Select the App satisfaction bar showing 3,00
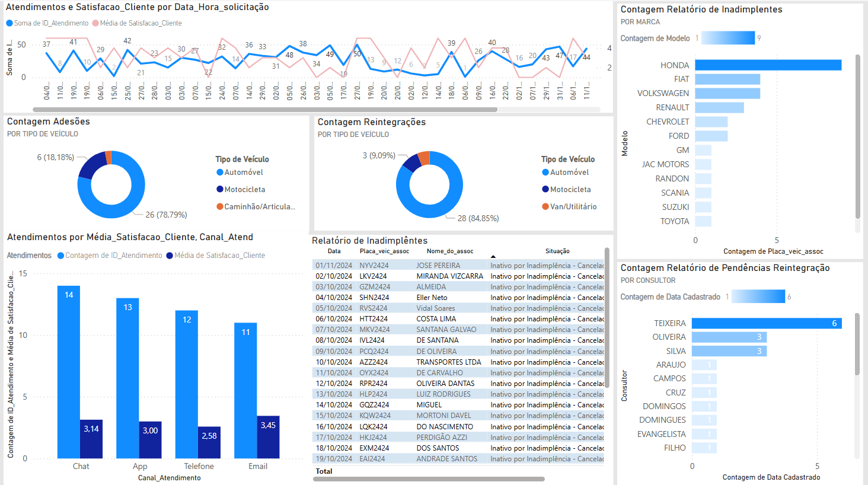The height and width of the screenshot is (485, 868). [150, 440]
